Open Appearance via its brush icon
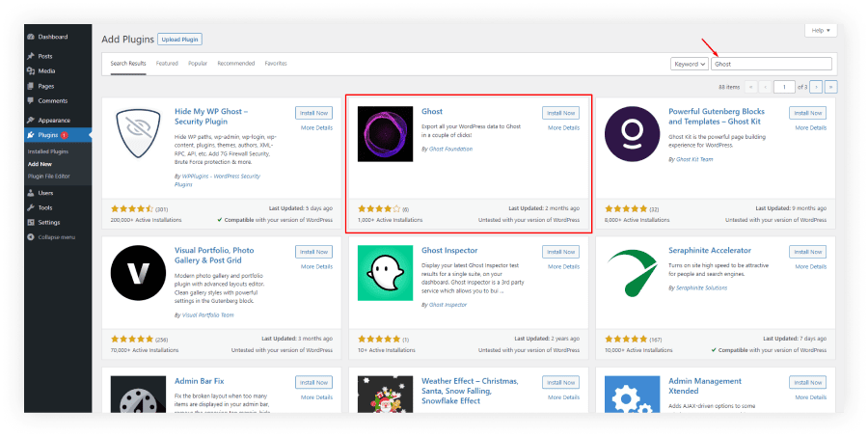This screenshot has width=868, height=437. [x=31, y=121]
